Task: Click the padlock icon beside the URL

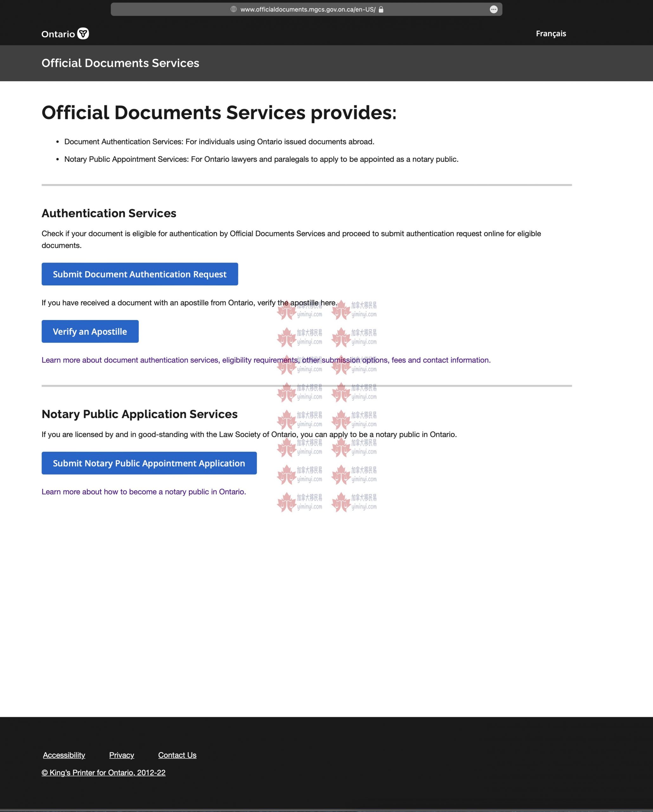Action: pyautogui.click(x=381, y=10)
